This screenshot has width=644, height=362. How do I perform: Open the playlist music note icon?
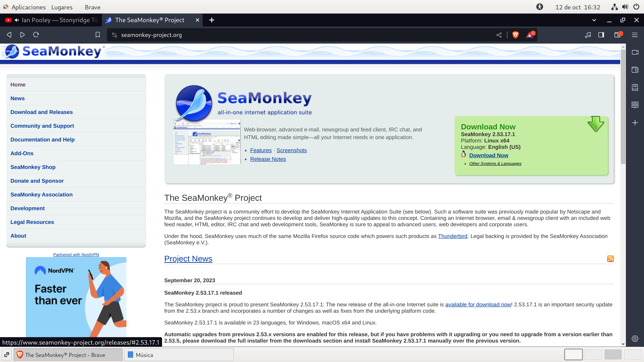click(588, 35)
